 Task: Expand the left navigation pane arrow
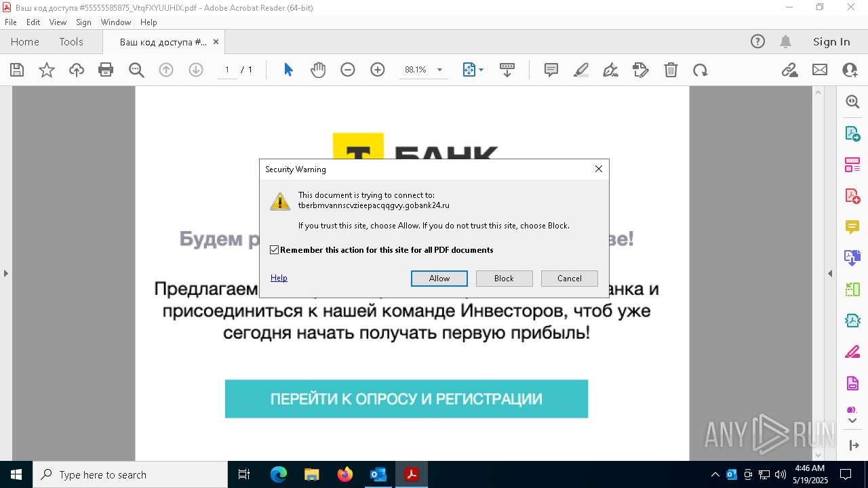pos(5,273)
